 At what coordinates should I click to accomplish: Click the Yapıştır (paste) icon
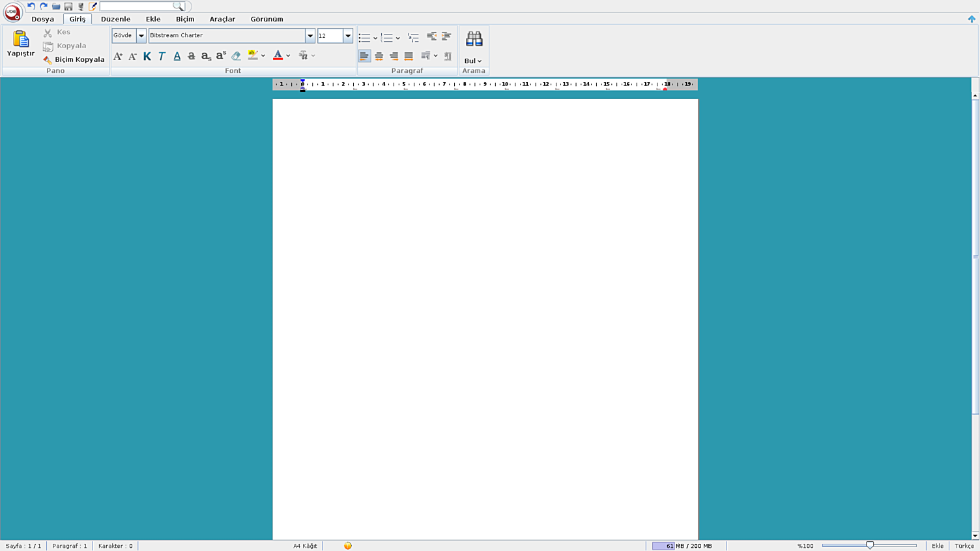tap(20, 40)
